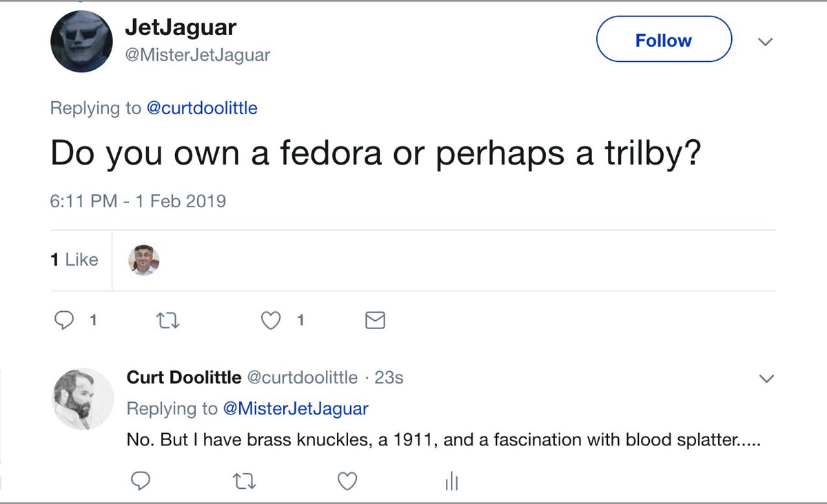Like JetJaguar's fedora tweet
The height and width of the screenshot is (504, 827).
pos(272,320)
